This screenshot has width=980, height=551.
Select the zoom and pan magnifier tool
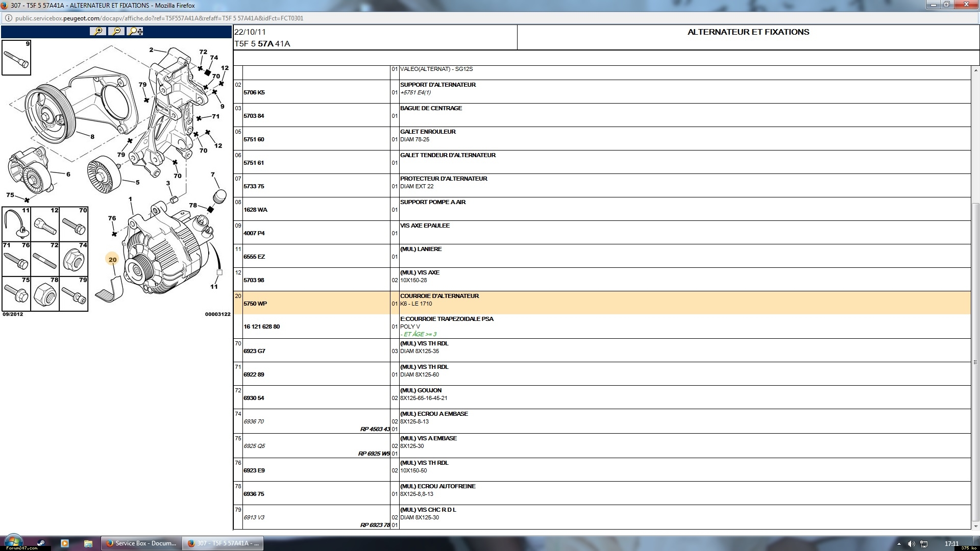[x=135, y=31]
